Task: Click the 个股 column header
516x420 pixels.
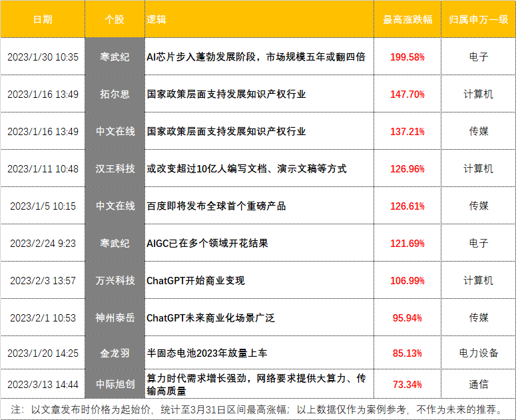Action: pos(115,19)
